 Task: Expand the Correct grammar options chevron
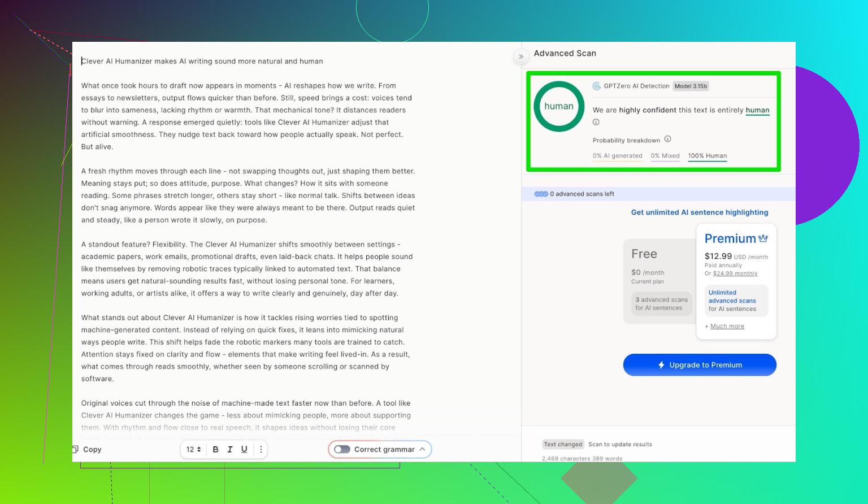coord(422,449)
